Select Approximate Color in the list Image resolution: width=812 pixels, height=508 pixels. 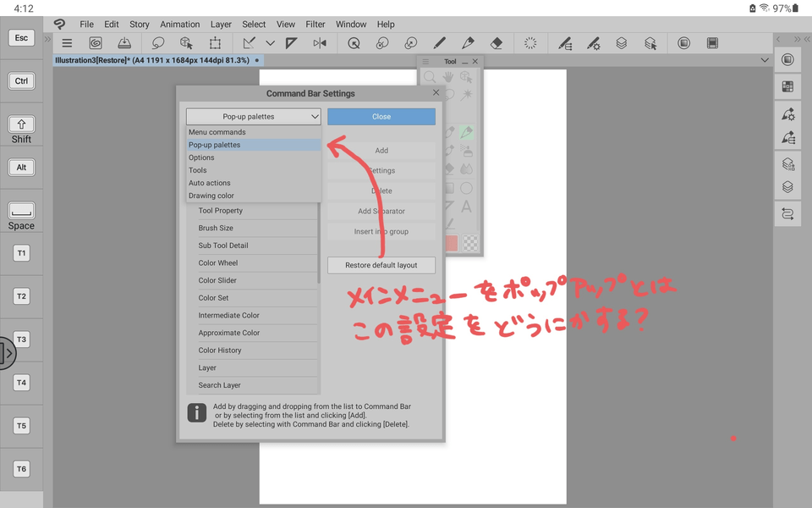(252, 333)
